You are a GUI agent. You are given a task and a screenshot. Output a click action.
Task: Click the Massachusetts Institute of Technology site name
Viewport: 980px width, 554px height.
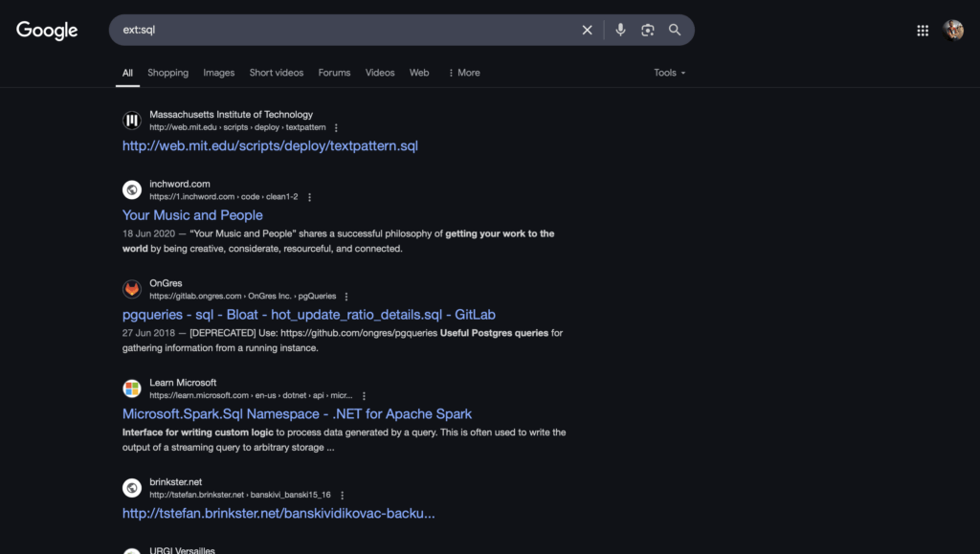coord(232,114)
